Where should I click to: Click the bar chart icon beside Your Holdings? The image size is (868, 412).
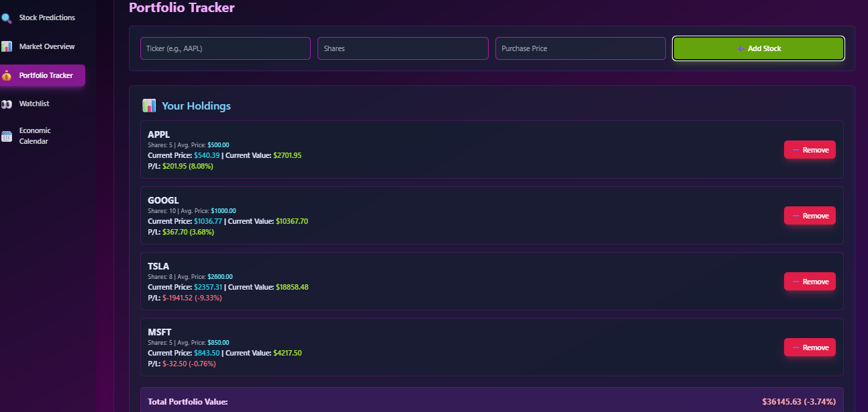149,106
